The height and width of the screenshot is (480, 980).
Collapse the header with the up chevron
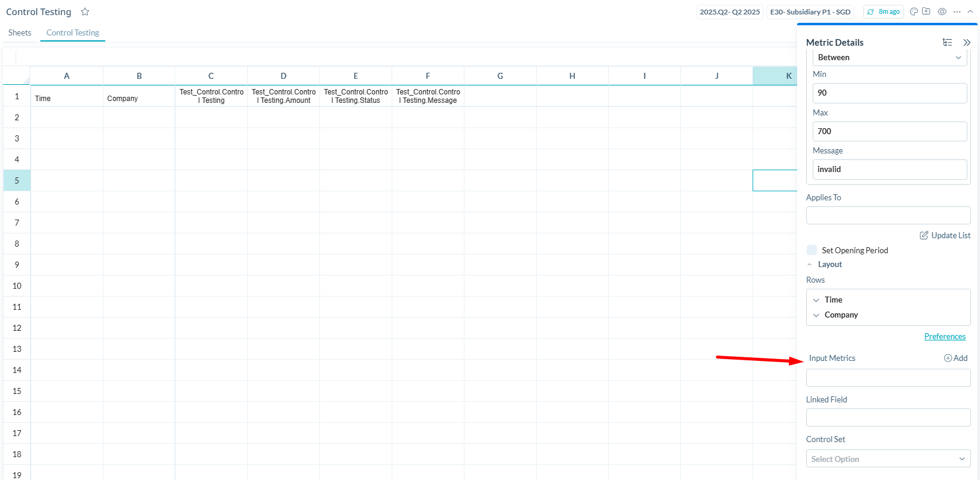[x=970, y=11]
